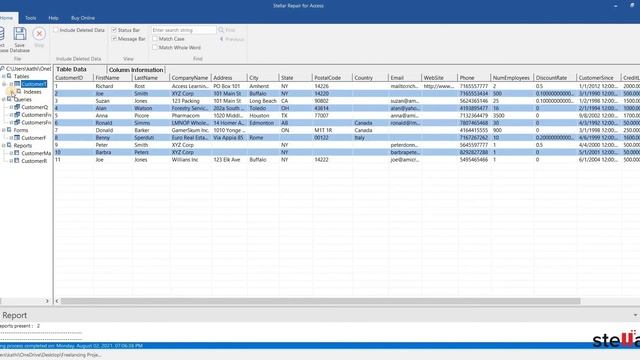Click the CustomerSince column header
Screen dimensions: 640x360
tap(598, 78)
